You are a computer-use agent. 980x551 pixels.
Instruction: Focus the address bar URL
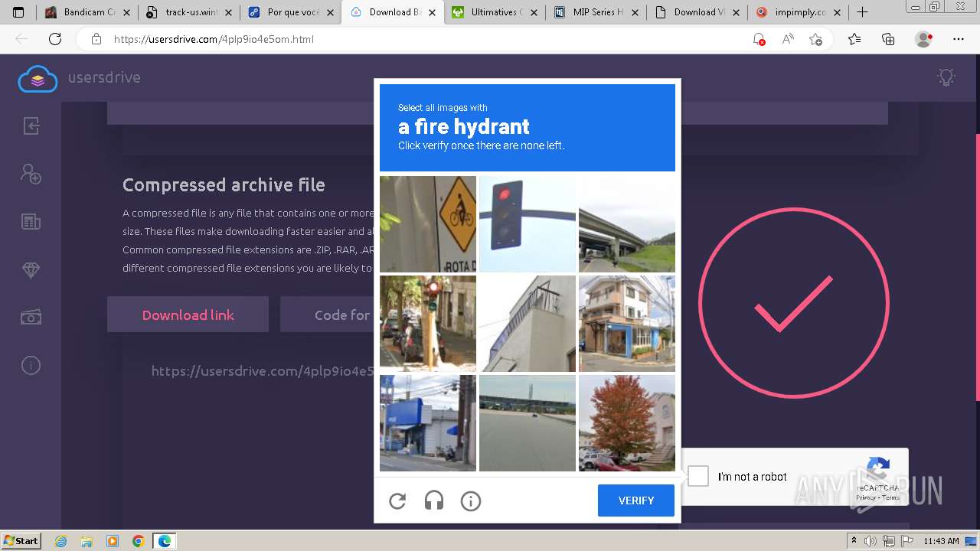(214, 39)
